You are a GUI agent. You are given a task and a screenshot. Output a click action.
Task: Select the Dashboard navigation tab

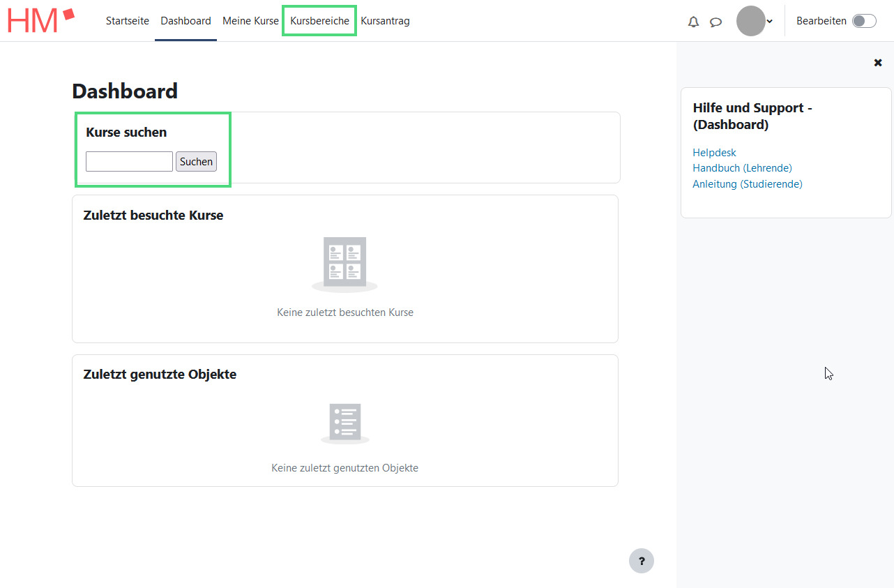pyautogui.click(x=185, y=21)
